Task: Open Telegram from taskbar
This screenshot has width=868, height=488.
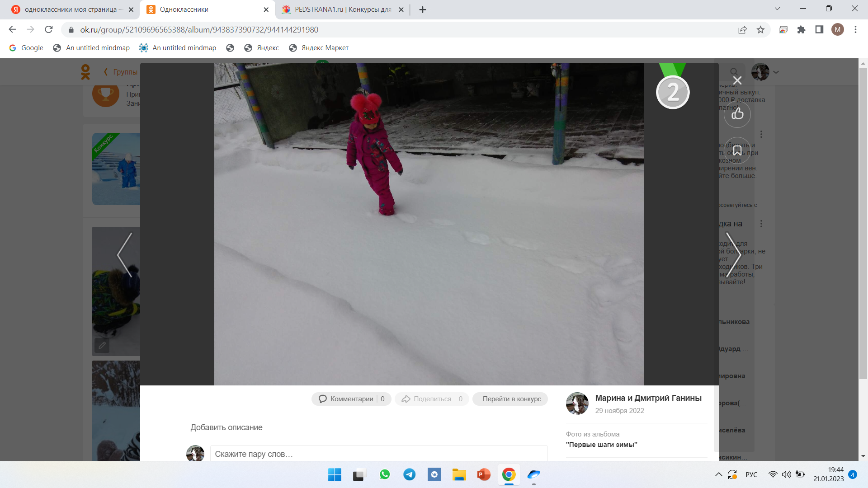Action: coord(410,475)
